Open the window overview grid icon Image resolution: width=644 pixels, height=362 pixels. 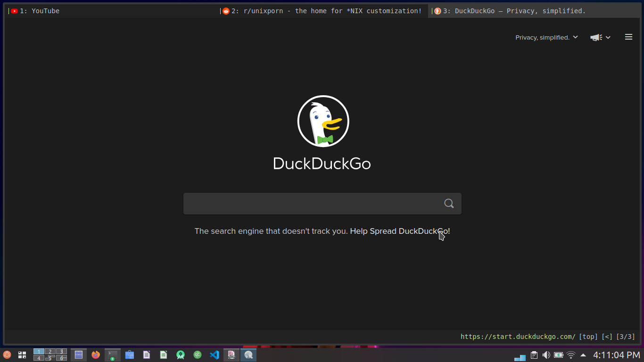click(x=22, y=355)
